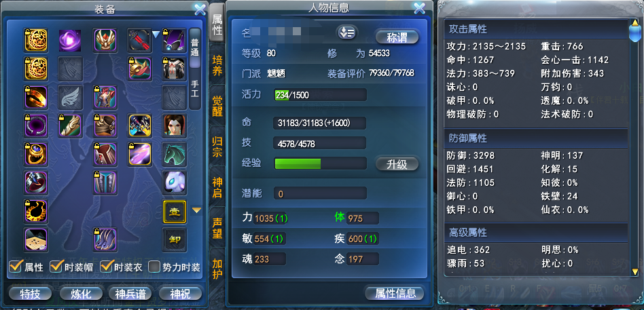The image size is (644, 310).
Task: Open the 觉醒 side tab
Action: 217,106
